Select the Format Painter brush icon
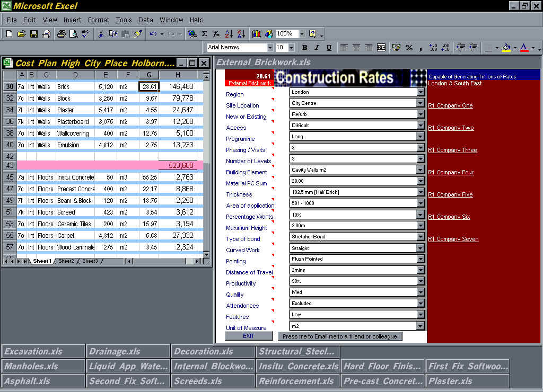The image size is (543, 392). click(138, 34)
